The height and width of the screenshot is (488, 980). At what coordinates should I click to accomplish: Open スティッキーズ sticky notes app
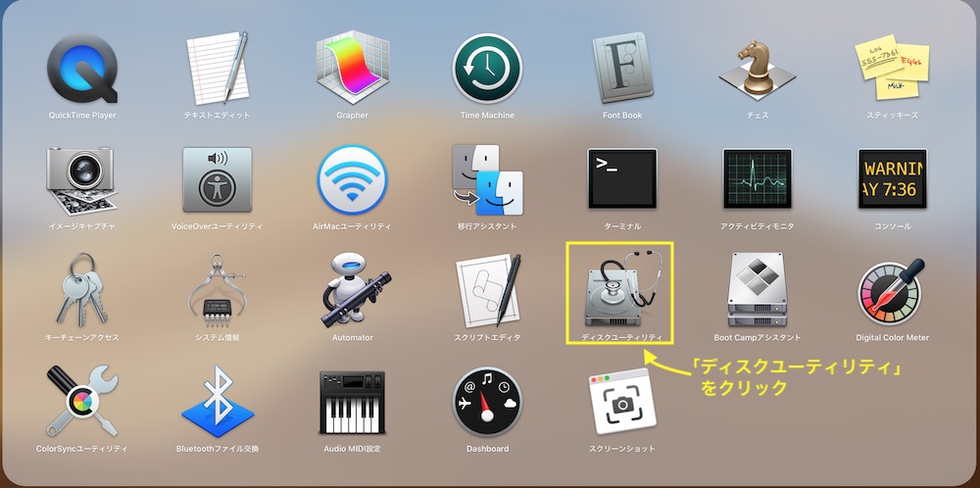pos(892,67)
